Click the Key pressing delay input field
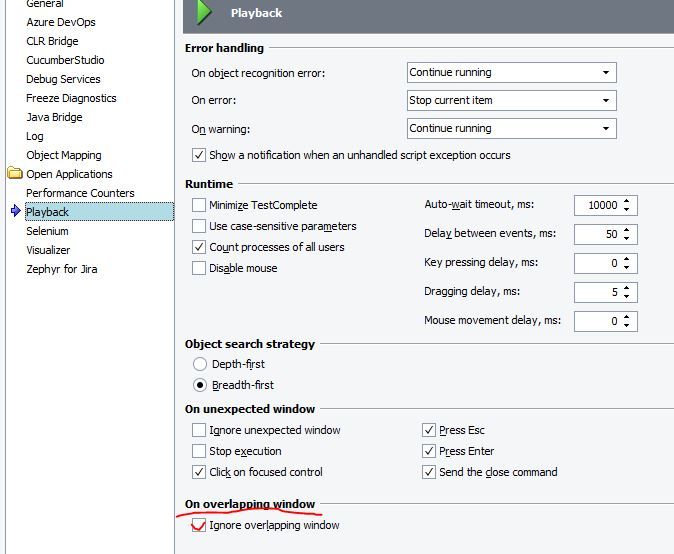The height and width of the screenshot is (554, 674). coord(597,263)
